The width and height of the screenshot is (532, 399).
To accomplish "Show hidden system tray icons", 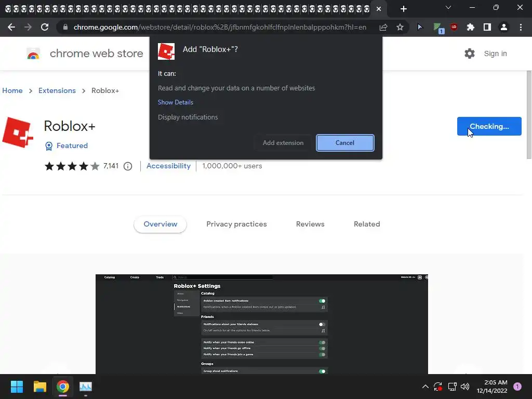I will 425,387.
